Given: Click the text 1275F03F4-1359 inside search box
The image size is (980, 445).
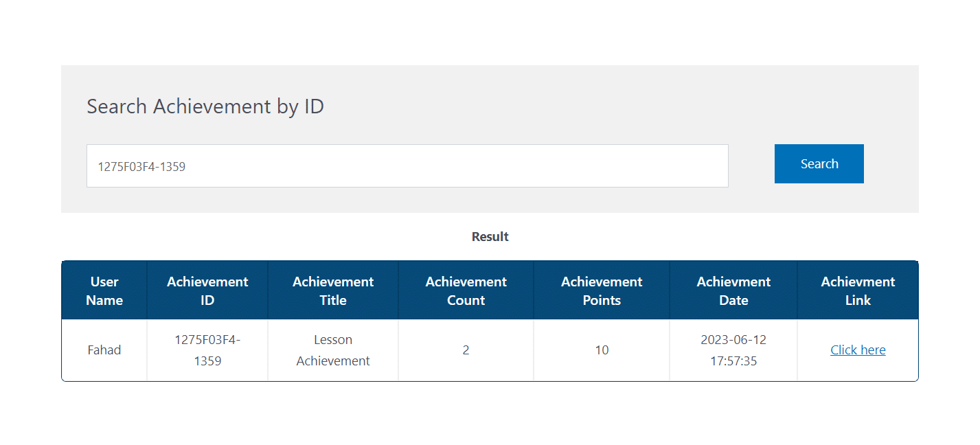Looking at the screenshot, I should coord(141,166).
